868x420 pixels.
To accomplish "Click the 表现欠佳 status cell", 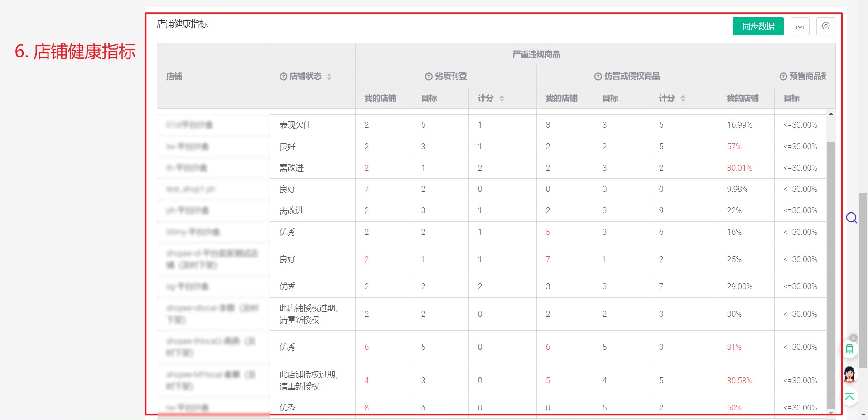I will coord(295,125).
